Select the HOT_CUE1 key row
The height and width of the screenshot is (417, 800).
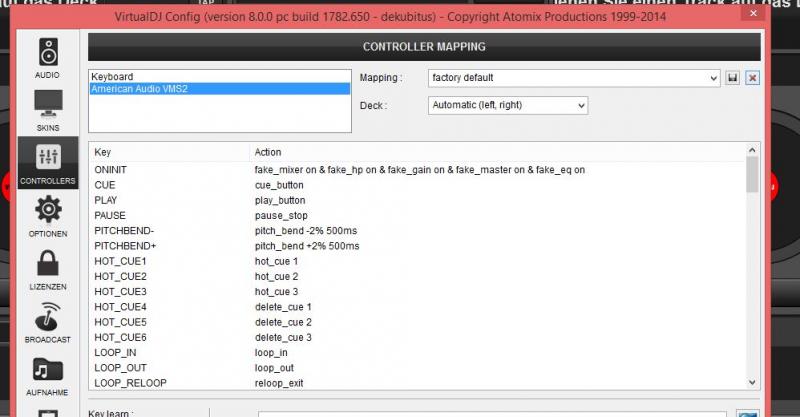[417, 261]
